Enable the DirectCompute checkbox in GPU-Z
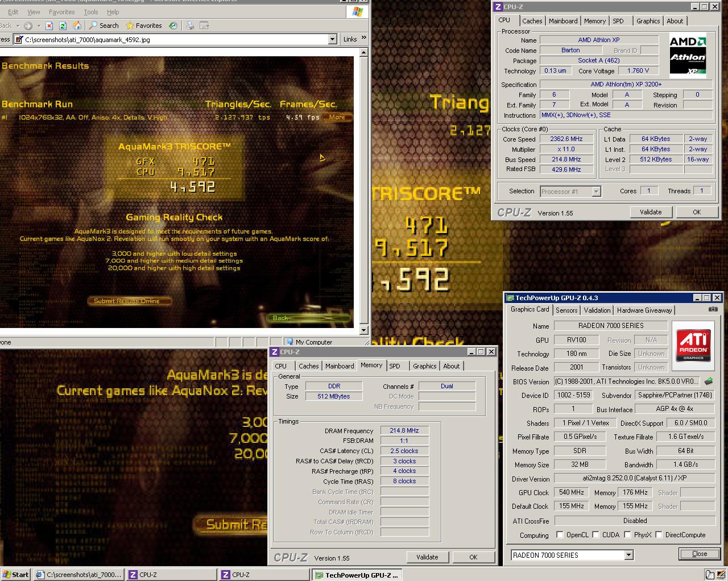Screen dimensions: 728x581 [659, 535]
